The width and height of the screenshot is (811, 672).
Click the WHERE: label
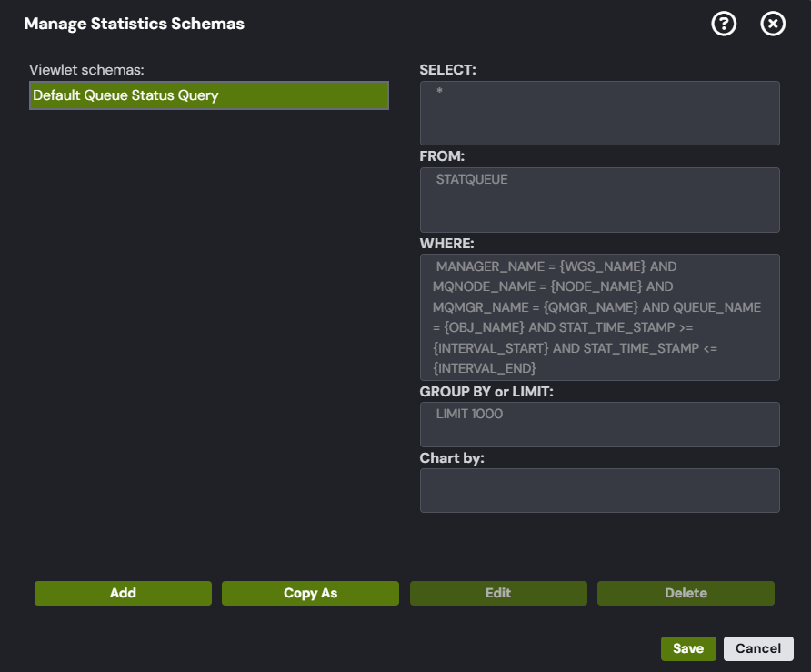tap(447, 244)
